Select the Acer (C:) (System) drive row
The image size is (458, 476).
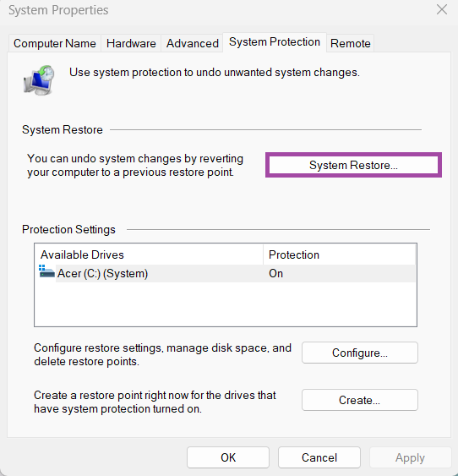pos(226,274)
